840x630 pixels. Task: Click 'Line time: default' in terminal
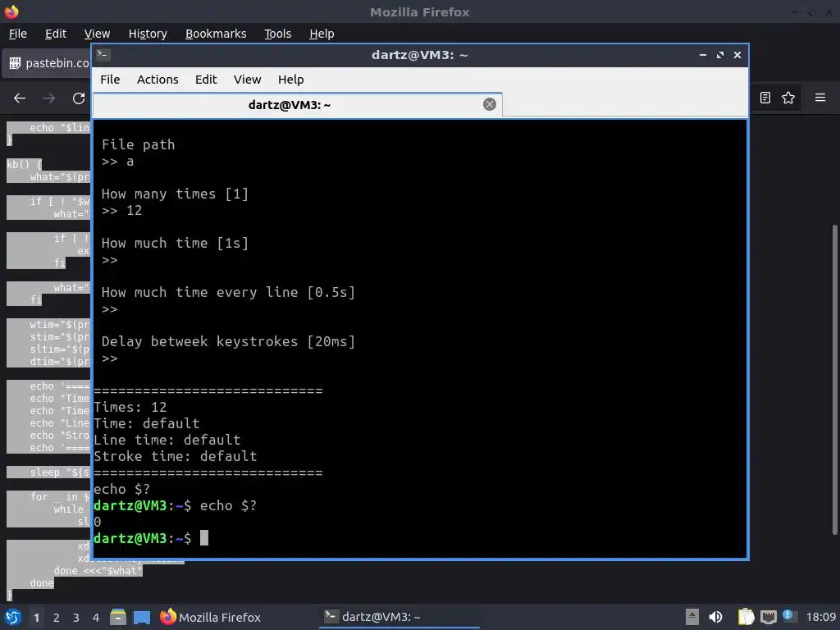167,440
